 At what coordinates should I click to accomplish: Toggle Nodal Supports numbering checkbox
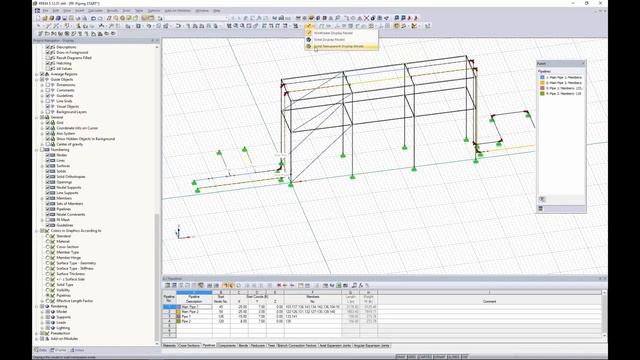pos(47,187)
